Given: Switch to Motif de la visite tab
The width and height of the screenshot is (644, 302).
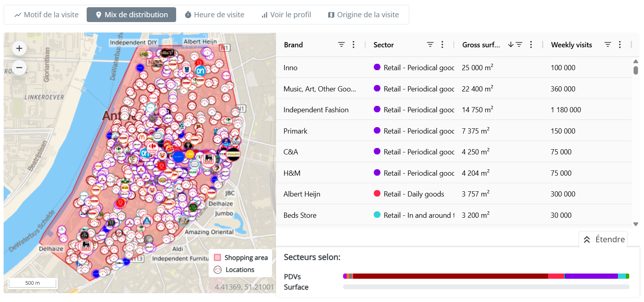Looking at the screenshot, I should point(47,15).
